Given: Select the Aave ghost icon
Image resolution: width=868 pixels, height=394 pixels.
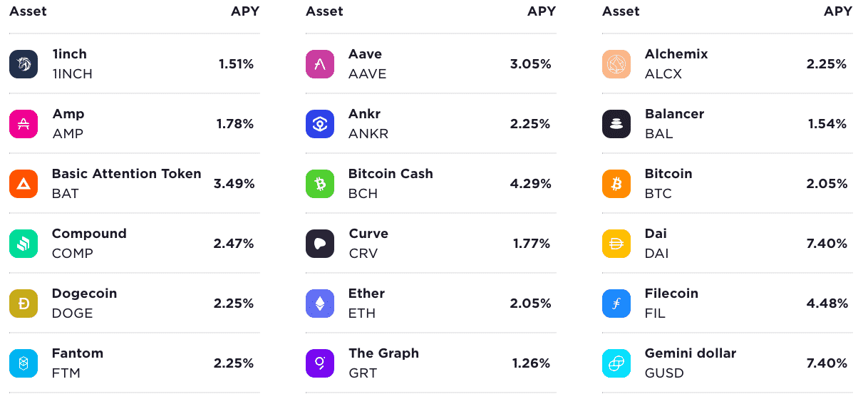Looking at the screenshot, I should [x=320, y=64].
